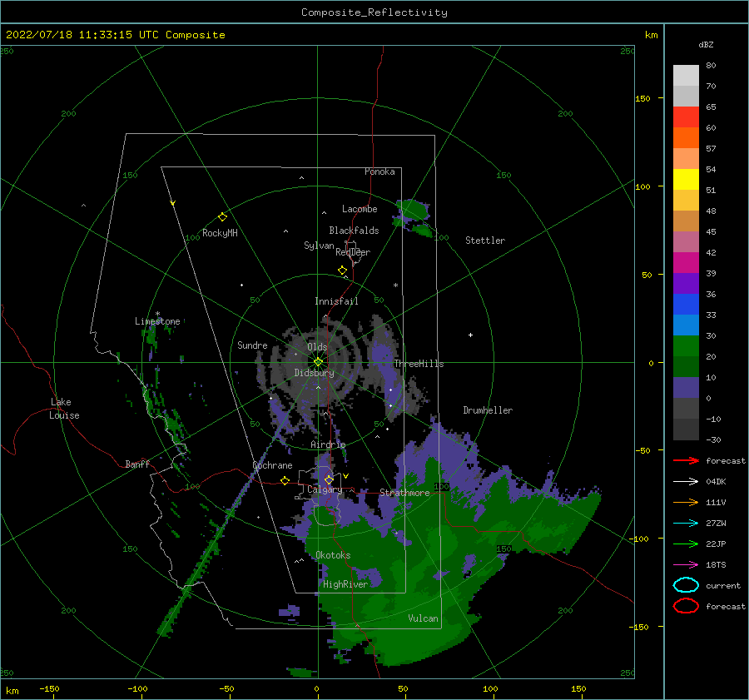Click the dBZ legend heading
Screen dimensions: 749x700
pos(706,45)
